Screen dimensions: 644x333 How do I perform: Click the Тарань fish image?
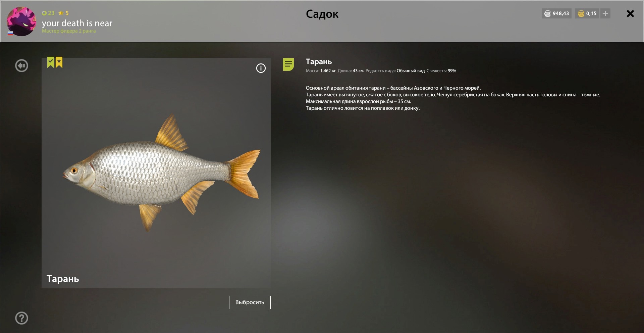click(161, 173)
